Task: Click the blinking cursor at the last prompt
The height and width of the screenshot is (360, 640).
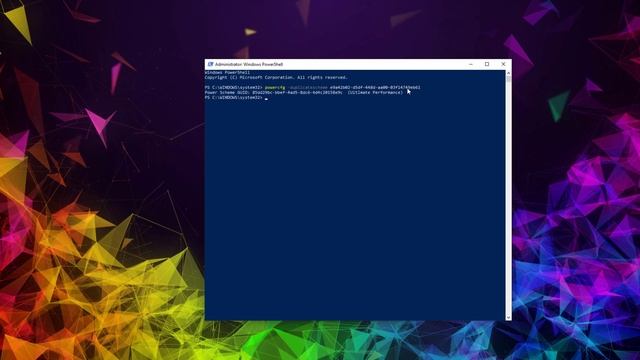Action: 266,99
